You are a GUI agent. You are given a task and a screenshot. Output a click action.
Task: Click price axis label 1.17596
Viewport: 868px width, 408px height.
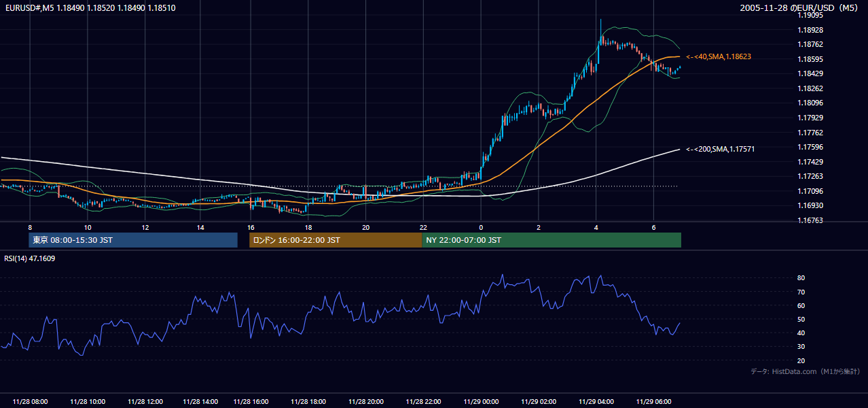pyautogui.click(x=810, y=147)
